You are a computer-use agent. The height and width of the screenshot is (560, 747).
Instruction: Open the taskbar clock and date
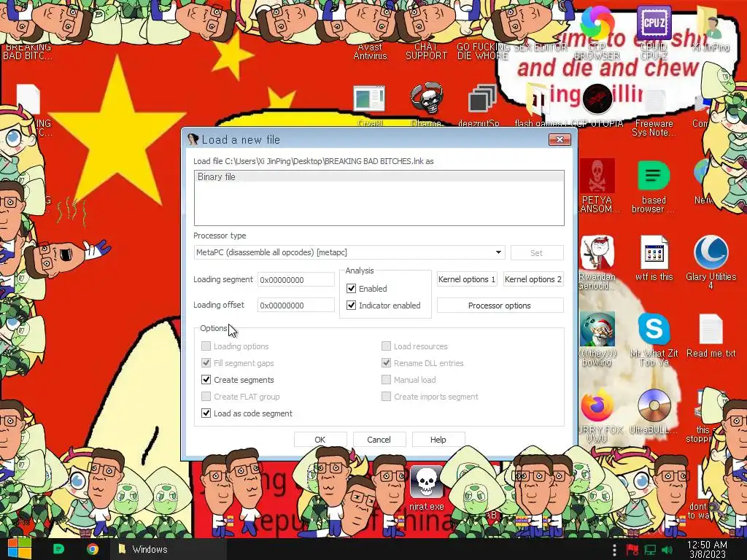tap(708, 550)
